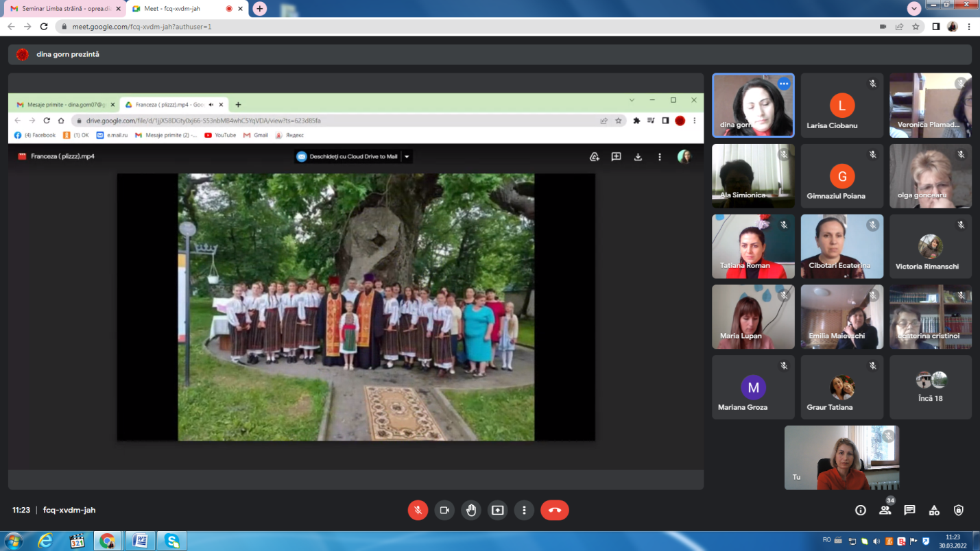Open meeting details info panel
Viewport: 980px width, 551px height.
861,510
